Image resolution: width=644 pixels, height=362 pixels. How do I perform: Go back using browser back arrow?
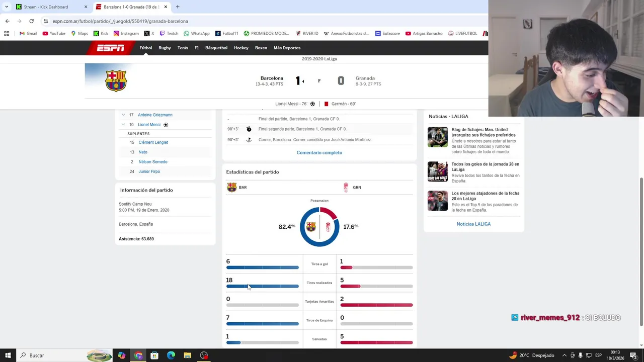click(7, 21)
